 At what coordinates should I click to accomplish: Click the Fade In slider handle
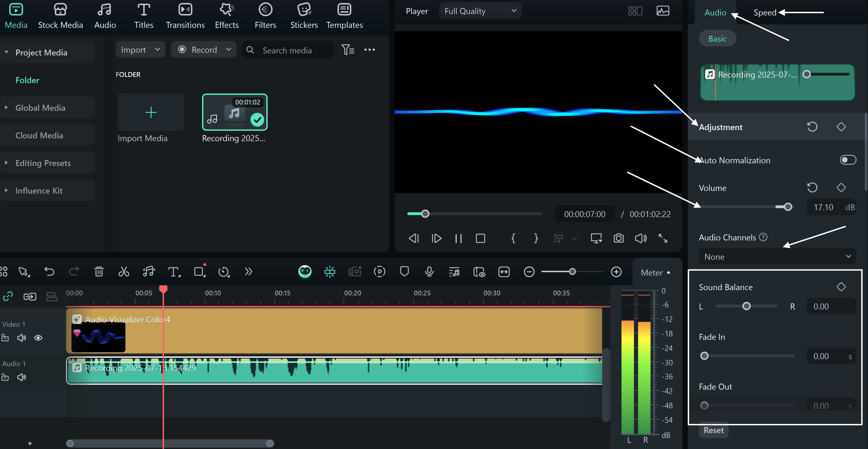point(704,356)
